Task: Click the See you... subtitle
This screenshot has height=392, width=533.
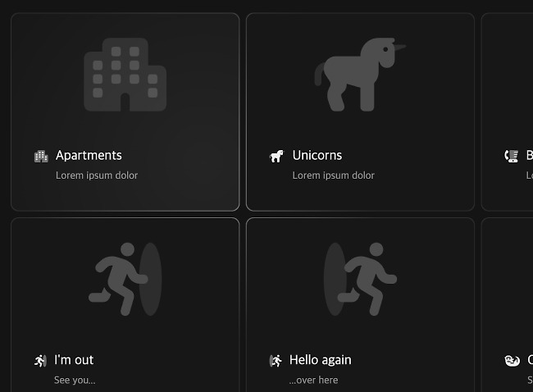Action: point(75,380)
